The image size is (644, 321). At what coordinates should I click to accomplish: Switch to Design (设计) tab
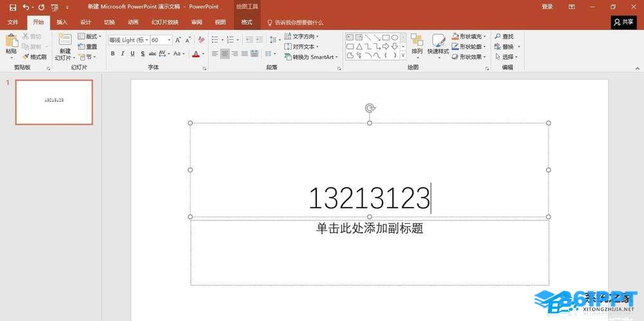pos(86,22)
